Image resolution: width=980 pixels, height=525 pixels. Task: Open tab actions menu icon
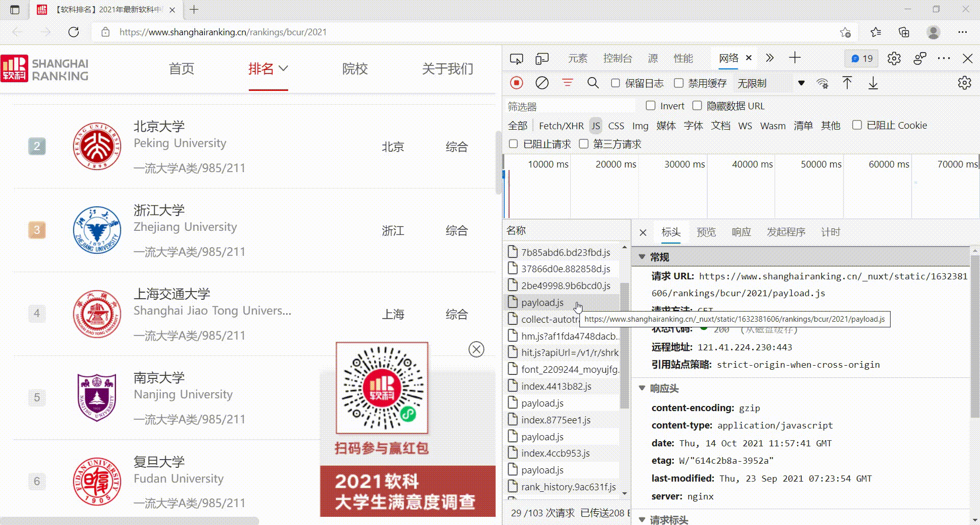15,10
